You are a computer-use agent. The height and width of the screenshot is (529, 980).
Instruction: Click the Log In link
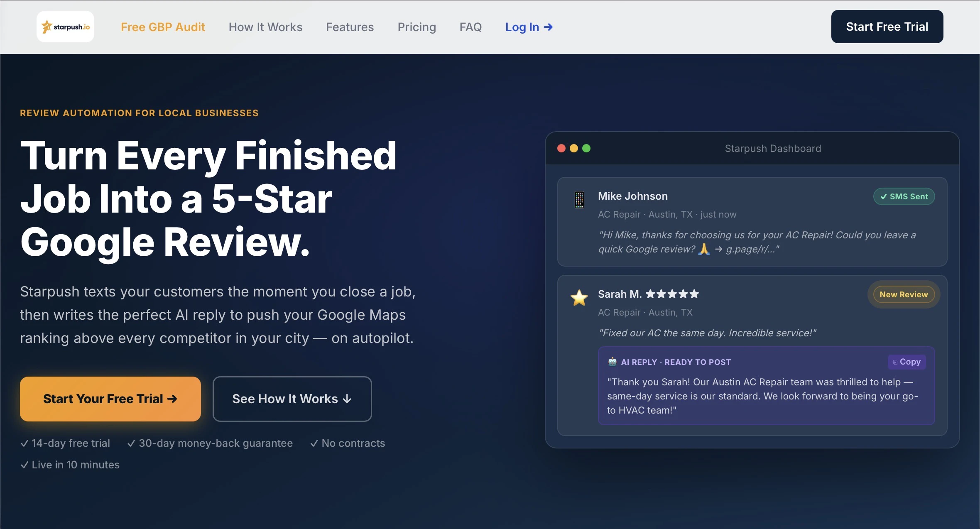(529, 27)
